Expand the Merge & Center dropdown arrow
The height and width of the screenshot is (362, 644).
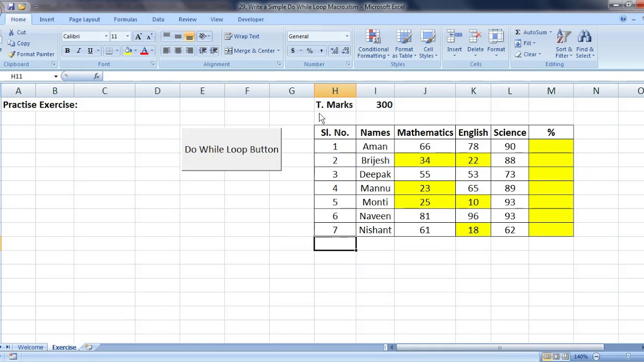tap(278, 51)
